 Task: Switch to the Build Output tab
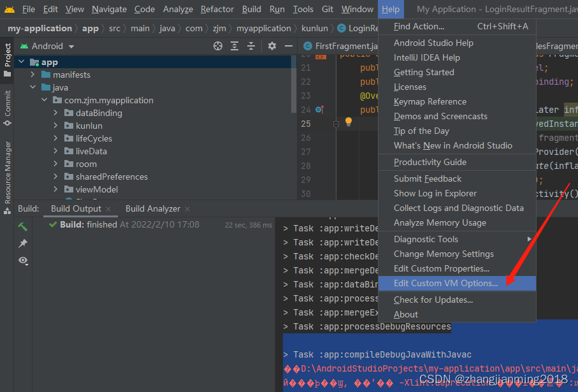click(76, 208)
